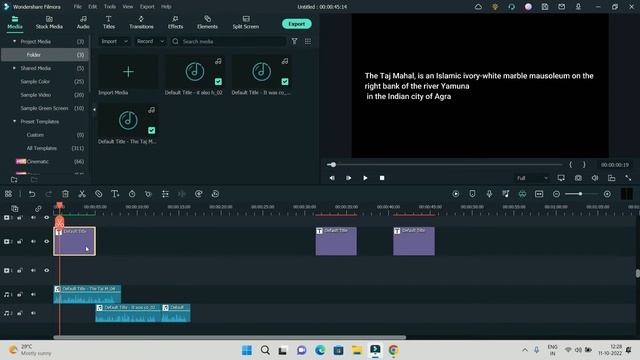Open the Full preview quality dropdown

point(532,178)
